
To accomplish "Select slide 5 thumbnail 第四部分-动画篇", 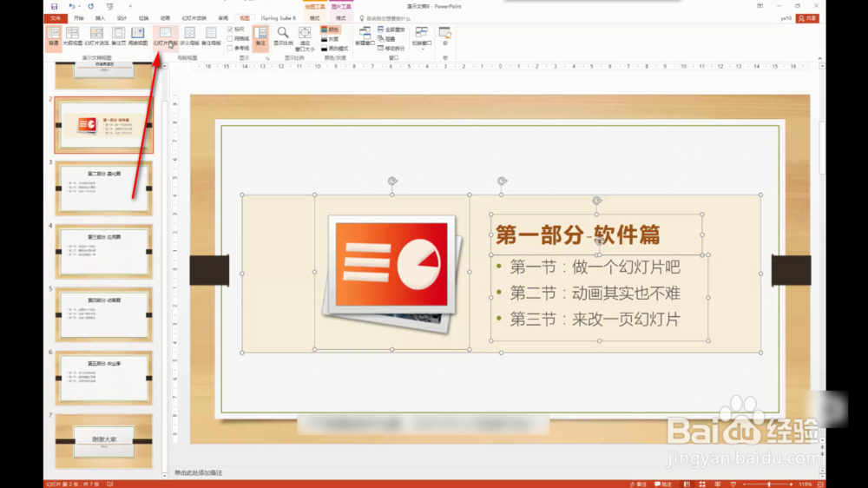I will click(x=103, y=314).
